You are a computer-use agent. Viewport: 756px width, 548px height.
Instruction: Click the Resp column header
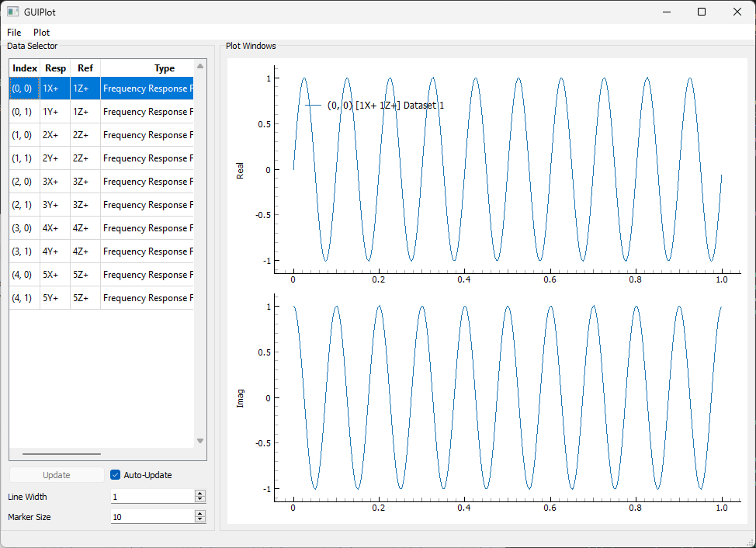55,68
